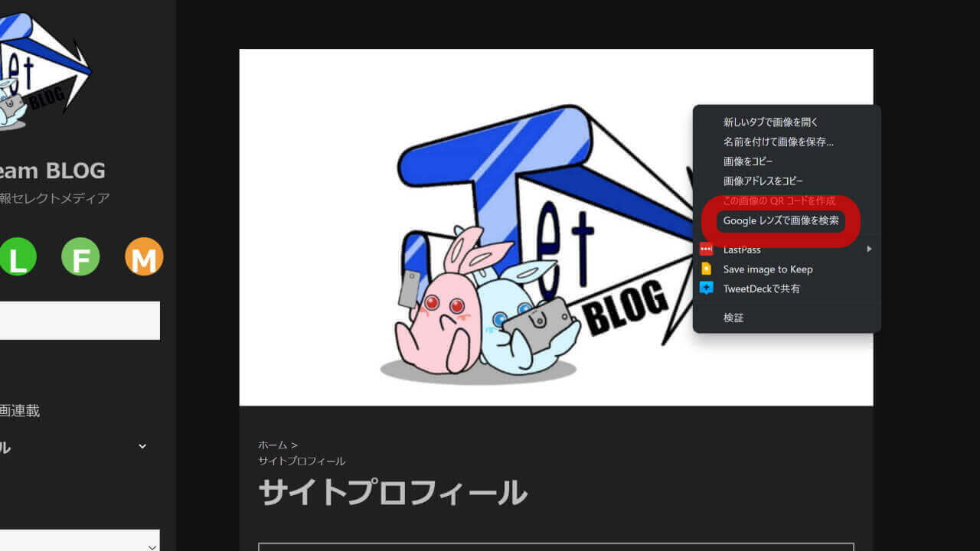Click the green F circle icon
The image size is (980, 551).
80,257
